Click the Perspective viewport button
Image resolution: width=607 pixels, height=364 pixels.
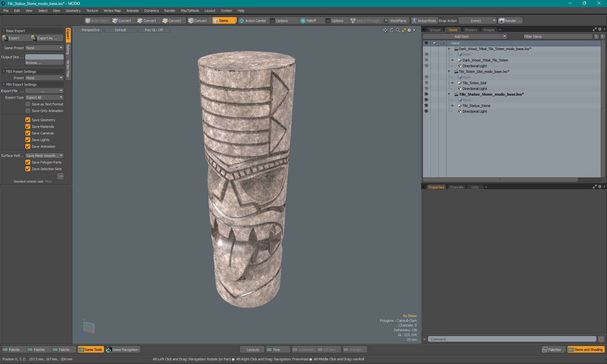click(x=90, y=30)
